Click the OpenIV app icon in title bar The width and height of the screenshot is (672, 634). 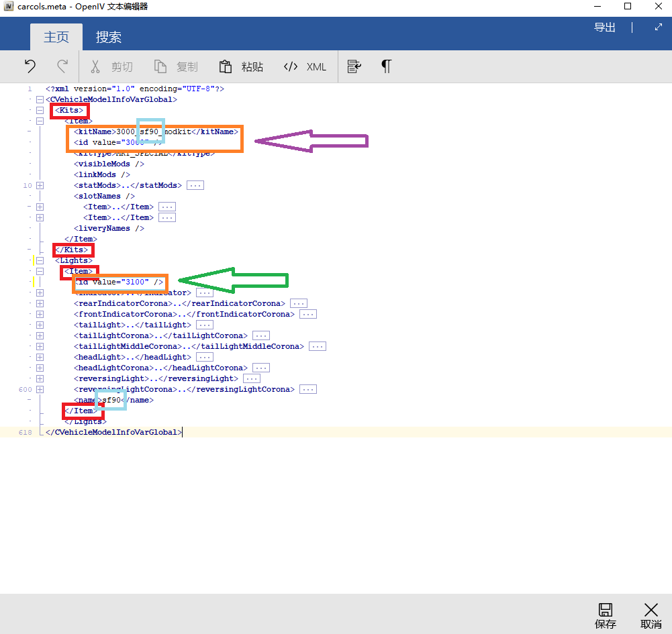pos(9,7)
